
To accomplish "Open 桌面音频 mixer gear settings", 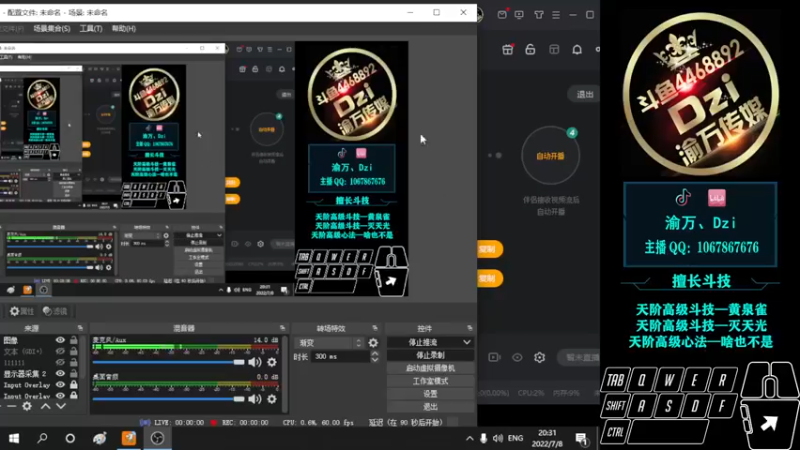I will pyautogui.click(x=272, y=399).
